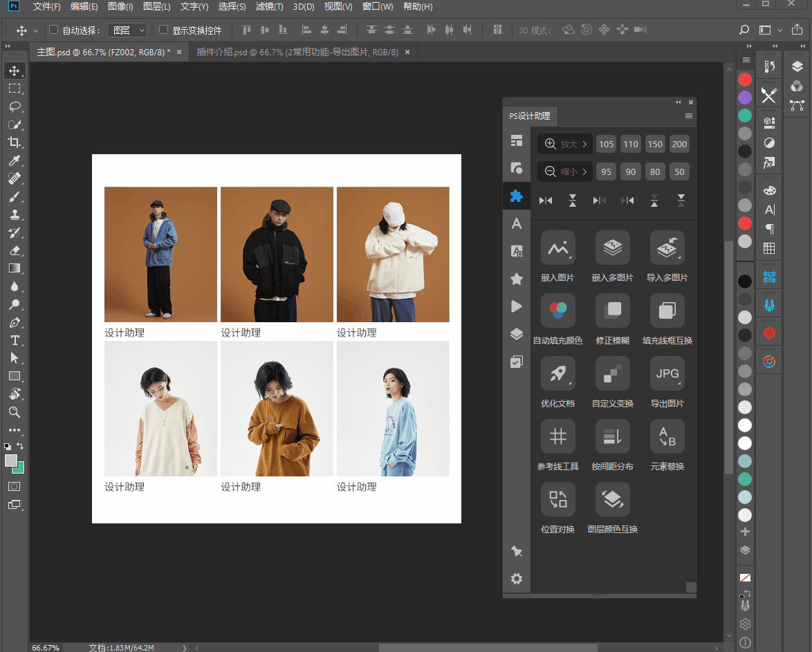Click the 导出图片 JPG icon
812x652 pixels.
tap(667, 373)
